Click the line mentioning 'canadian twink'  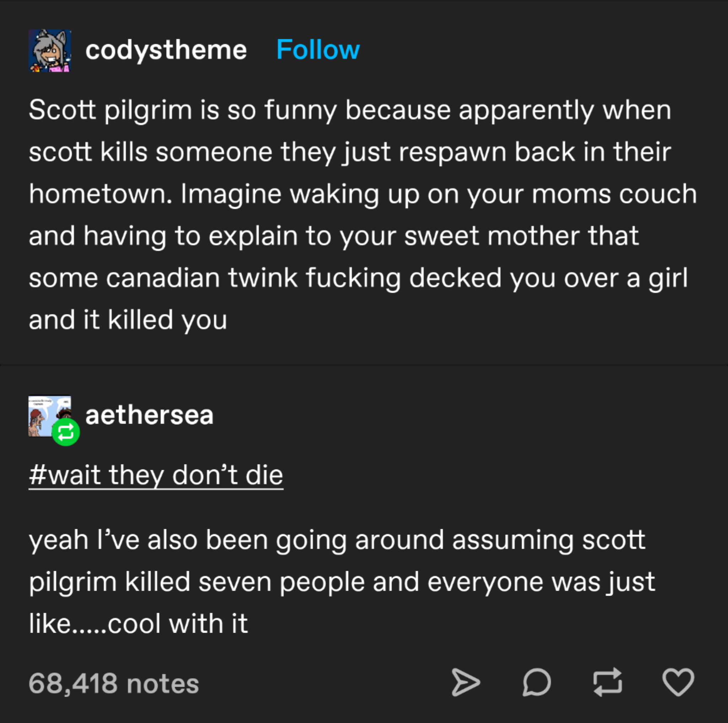(359, 278)
